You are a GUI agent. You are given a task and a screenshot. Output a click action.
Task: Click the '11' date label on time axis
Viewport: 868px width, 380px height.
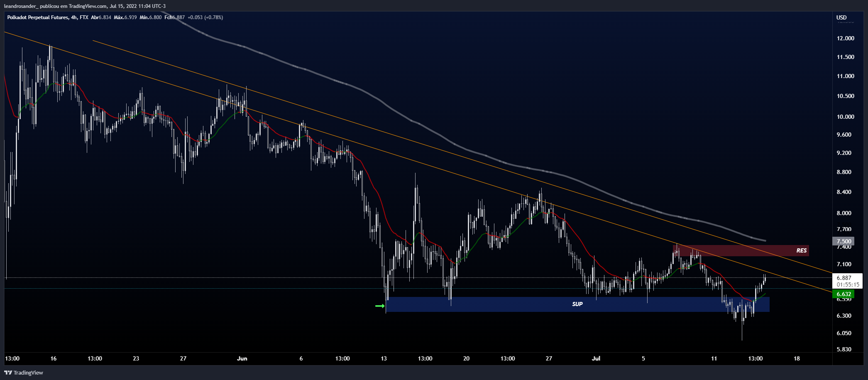pyautogui.click(x=714, y=358)
